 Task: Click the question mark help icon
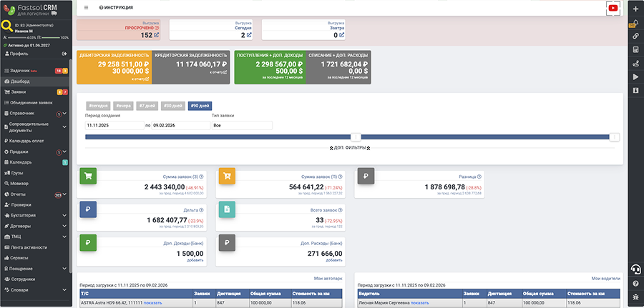635,284
